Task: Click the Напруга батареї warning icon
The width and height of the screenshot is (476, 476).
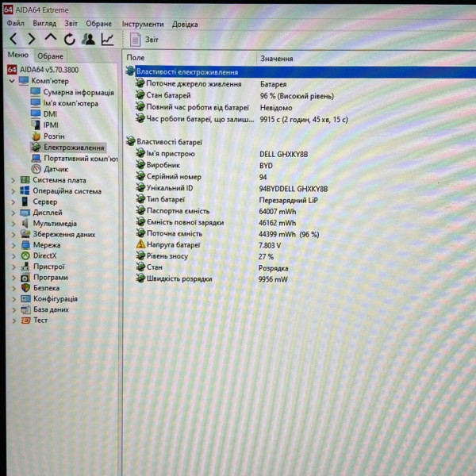Action: click(x=140, y=244)
